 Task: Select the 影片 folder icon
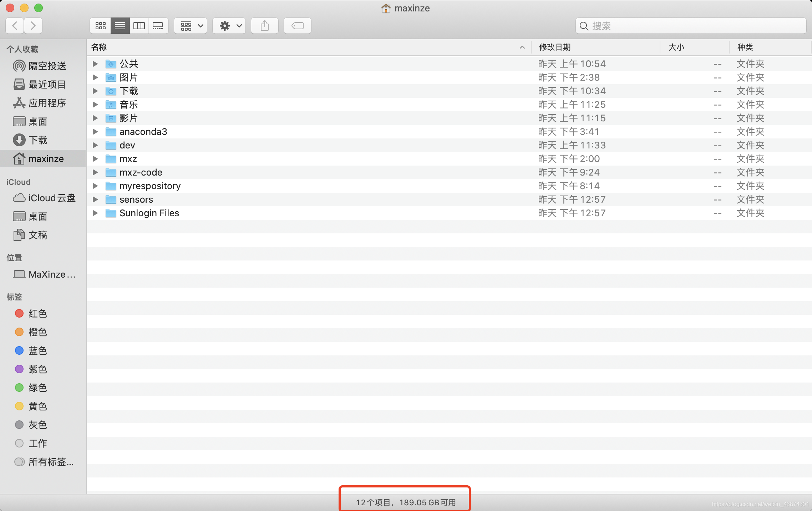pyautogui.click(x=111, y=118)
